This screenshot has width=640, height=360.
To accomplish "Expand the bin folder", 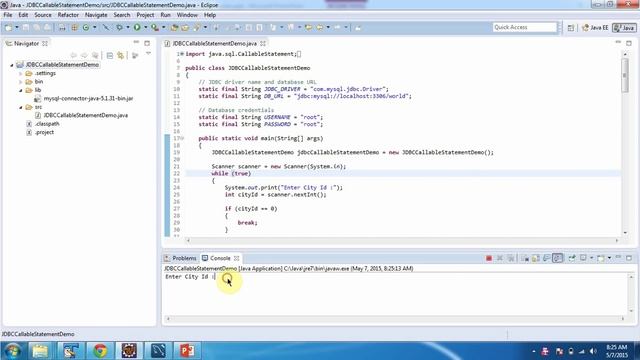I will (21, 82).
